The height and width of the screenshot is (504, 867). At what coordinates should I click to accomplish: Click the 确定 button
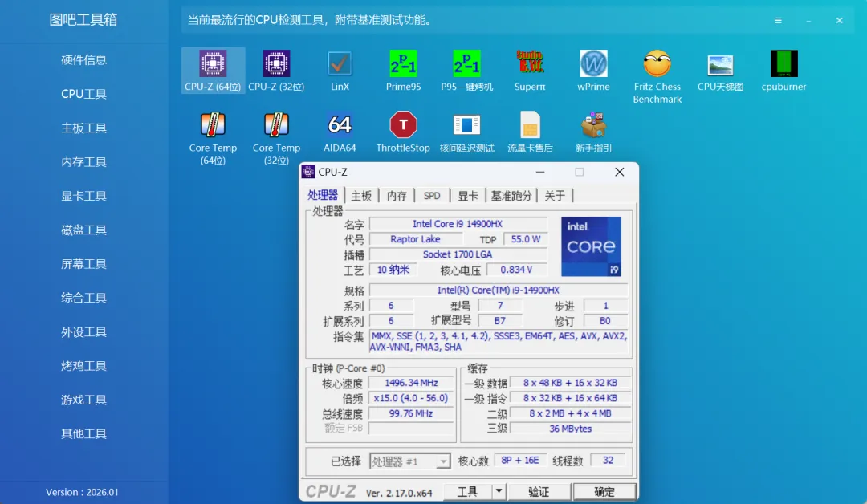pos(604,491)
